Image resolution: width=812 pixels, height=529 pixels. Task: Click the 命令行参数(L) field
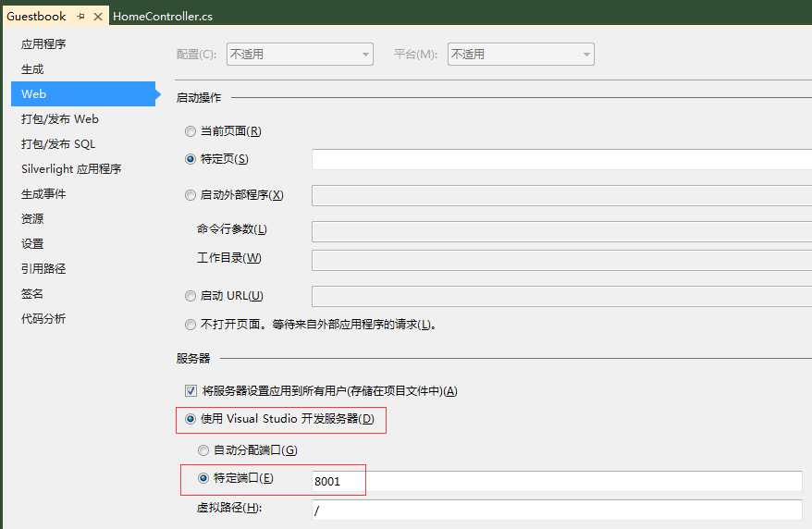pos(562,231)
